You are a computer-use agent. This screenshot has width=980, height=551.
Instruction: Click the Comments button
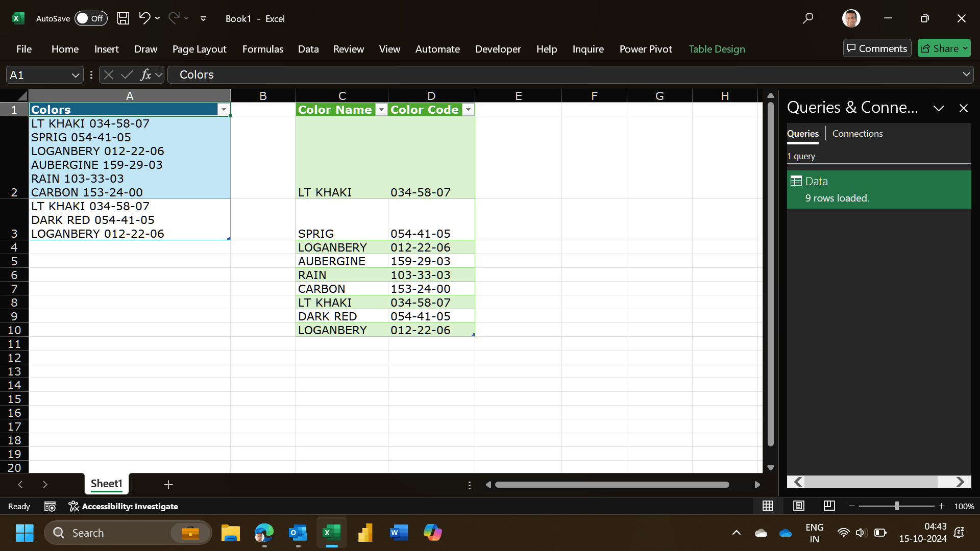[x=877, y=48]
